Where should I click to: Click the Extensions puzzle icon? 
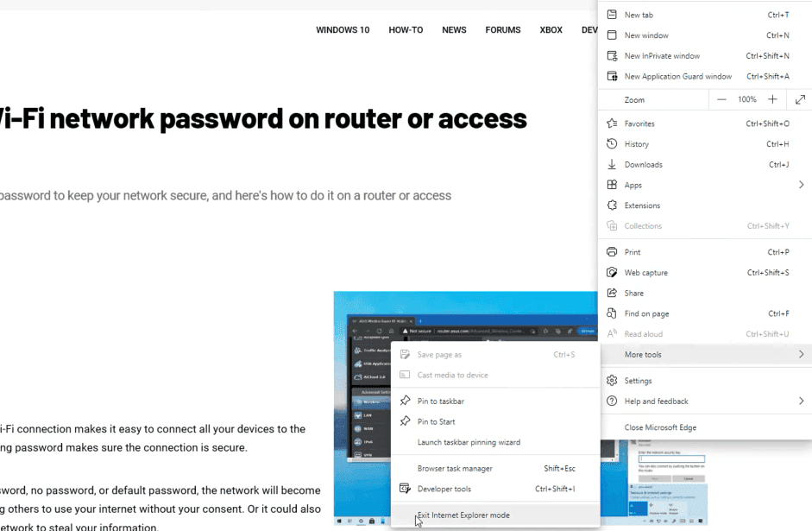coord(612,205)
